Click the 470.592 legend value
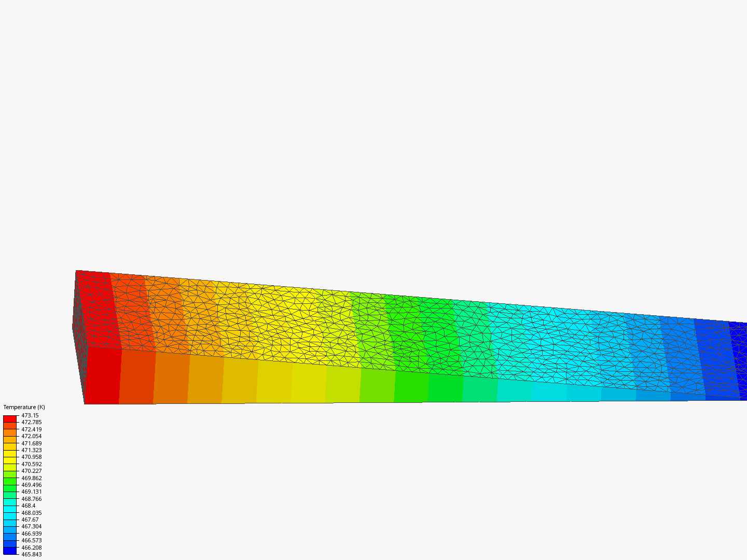This screenshot has height=560, width=747. point(31,464)
